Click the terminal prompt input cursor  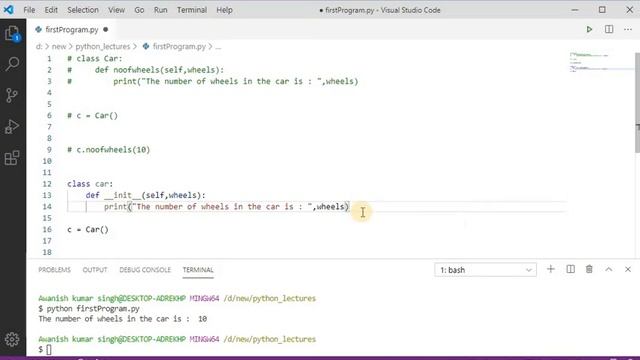[x=49, y=349]
